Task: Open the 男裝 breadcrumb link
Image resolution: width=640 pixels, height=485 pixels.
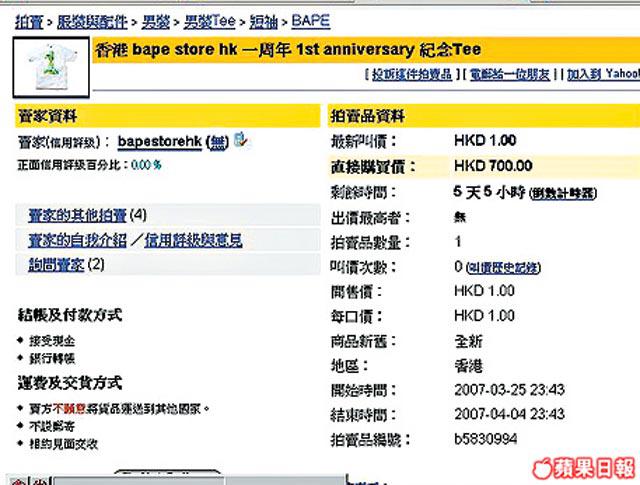Action: point(156,22)
